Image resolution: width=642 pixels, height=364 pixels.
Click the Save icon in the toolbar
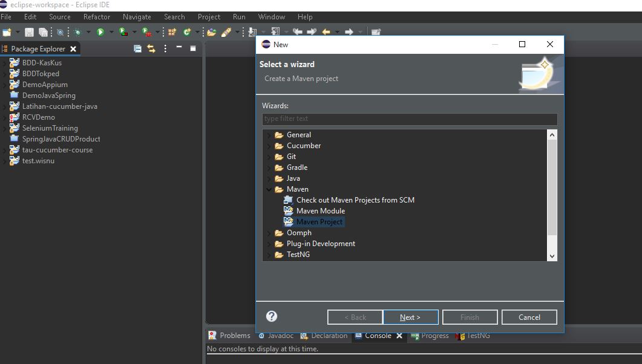click(x=29, y=32)
